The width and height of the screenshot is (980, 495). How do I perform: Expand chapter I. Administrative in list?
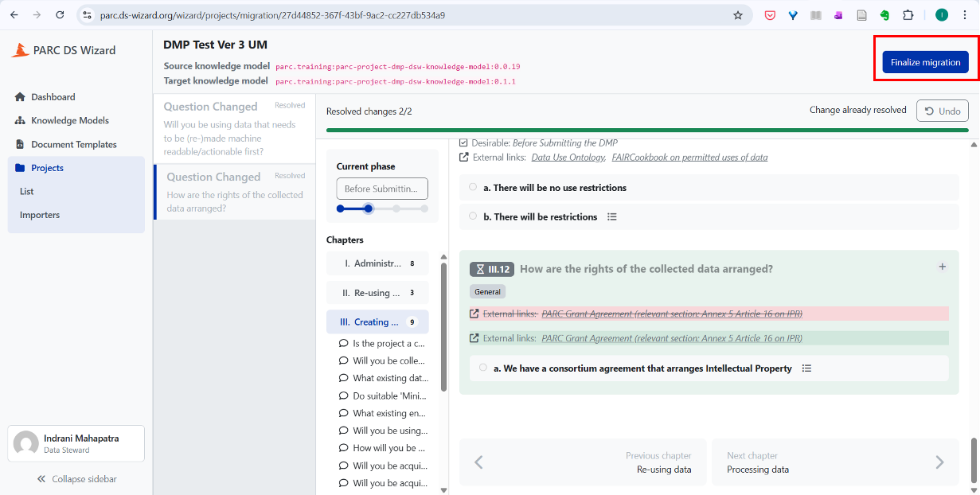click(x=377, y=263)
